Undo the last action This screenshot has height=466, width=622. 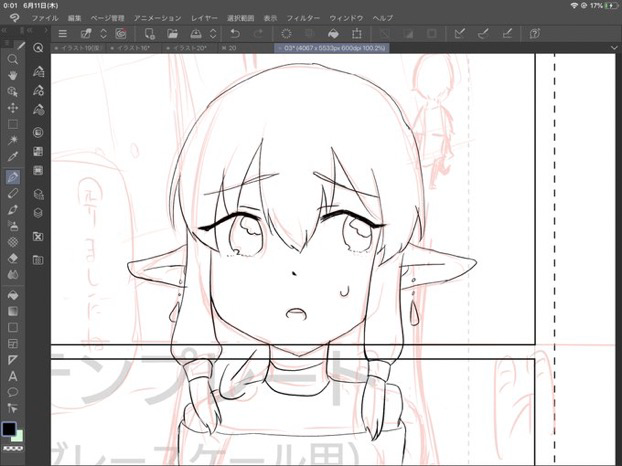(235, 34)
